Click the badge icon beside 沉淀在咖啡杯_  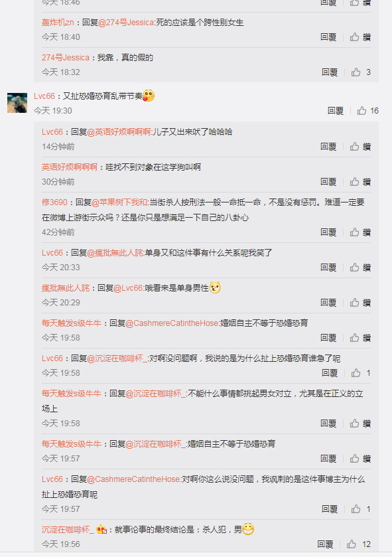point(101,530)
